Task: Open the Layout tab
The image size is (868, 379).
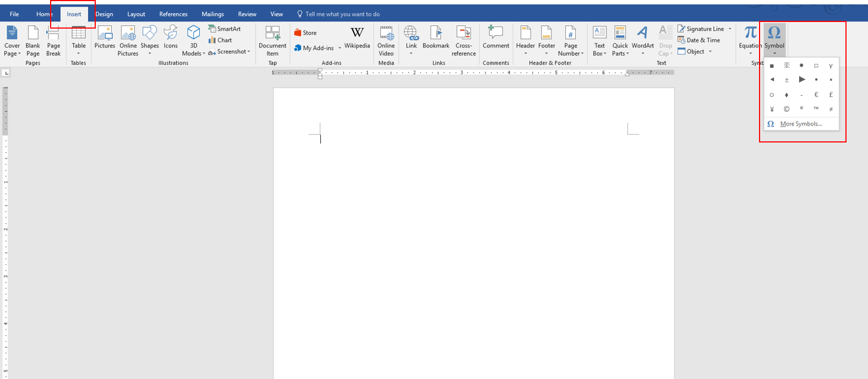Action: pyautogui.click(x=136, y=14)
